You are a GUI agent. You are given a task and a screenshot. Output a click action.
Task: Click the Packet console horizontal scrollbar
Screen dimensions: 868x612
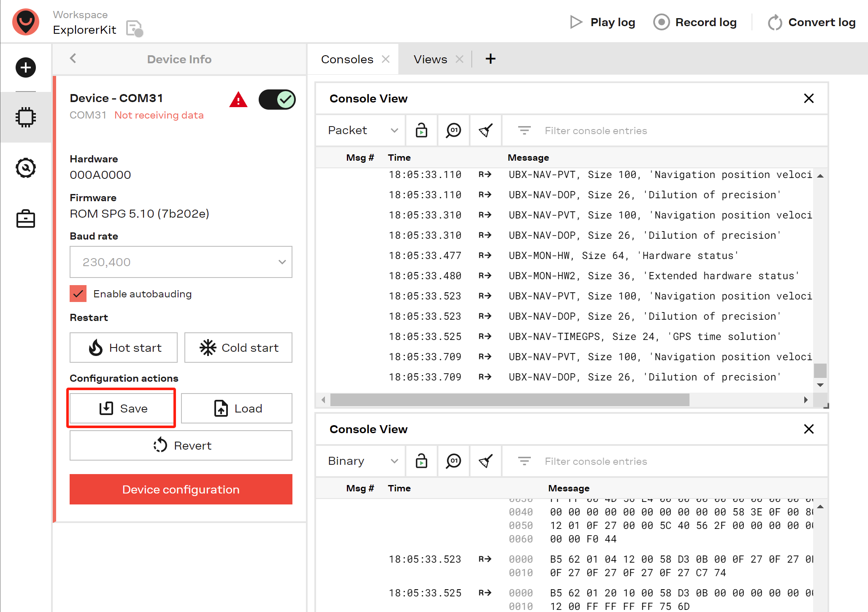click(x=510, y=400)
